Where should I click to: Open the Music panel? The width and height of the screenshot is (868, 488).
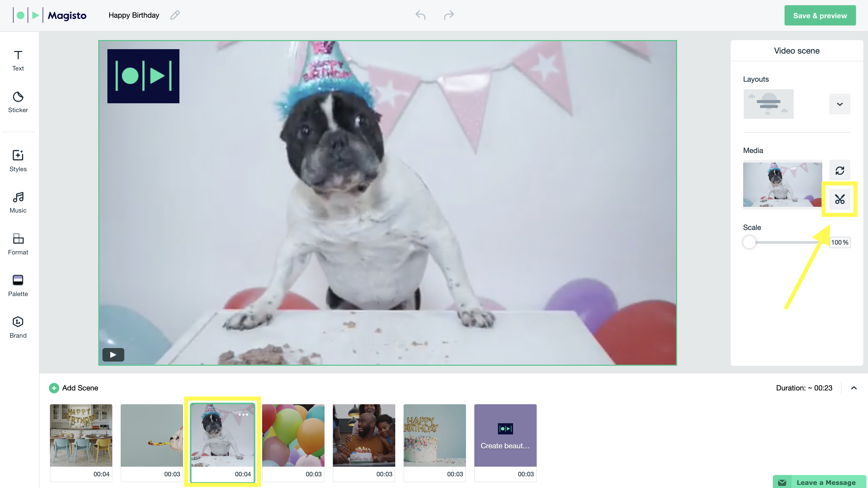(x=18, y=203)
